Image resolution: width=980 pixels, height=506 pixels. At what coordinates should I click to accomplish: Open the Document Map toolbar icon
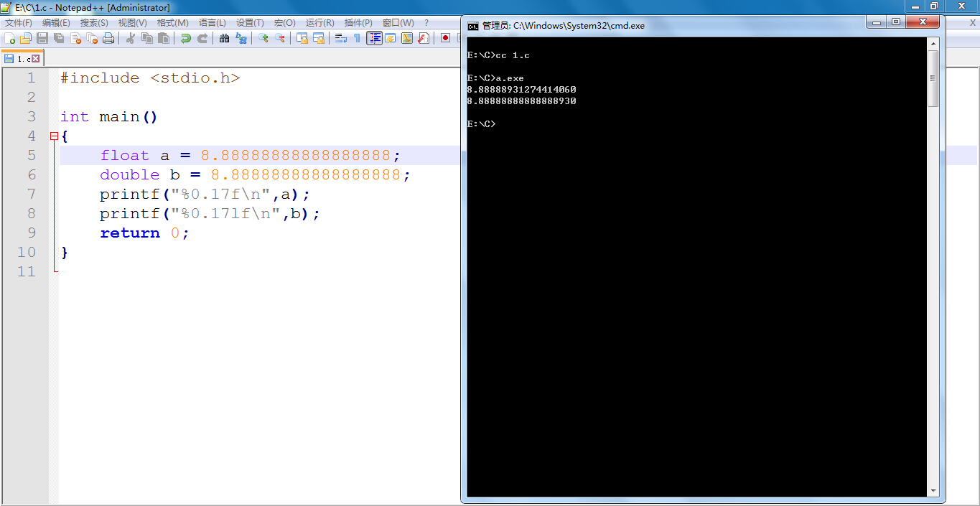coord(407,38)
